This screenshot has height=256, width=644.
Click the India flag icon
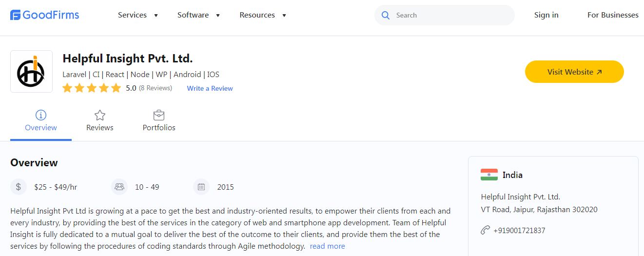(x=489, y=175)
